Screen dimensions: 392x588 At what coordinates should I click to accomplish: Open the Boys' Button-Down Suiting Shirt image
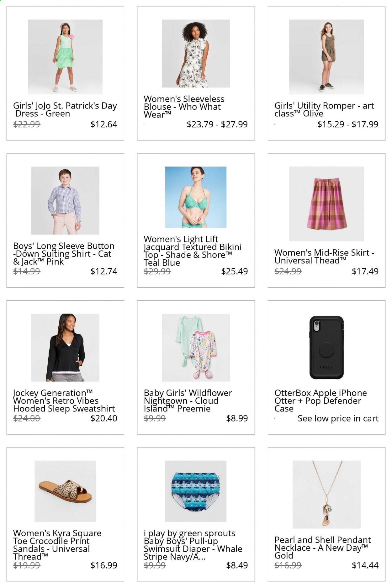[65, 200]
